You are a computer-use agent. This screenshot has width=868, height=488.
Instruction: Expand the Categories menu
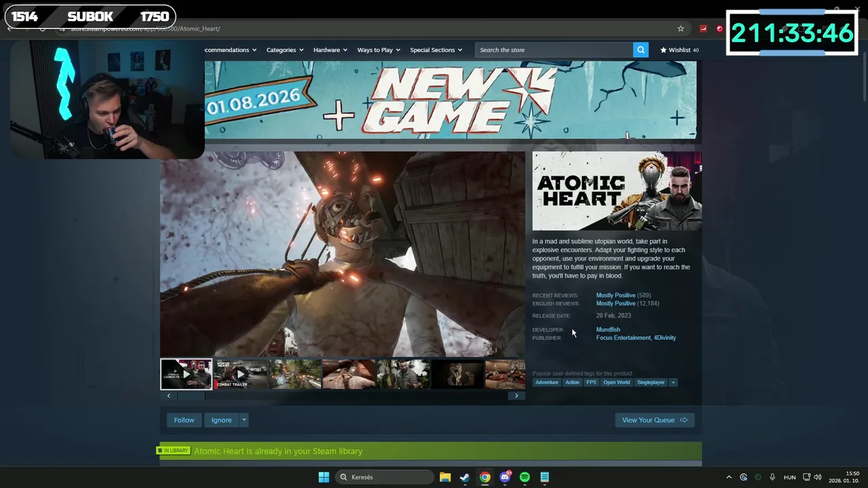[x=285, y=49]
